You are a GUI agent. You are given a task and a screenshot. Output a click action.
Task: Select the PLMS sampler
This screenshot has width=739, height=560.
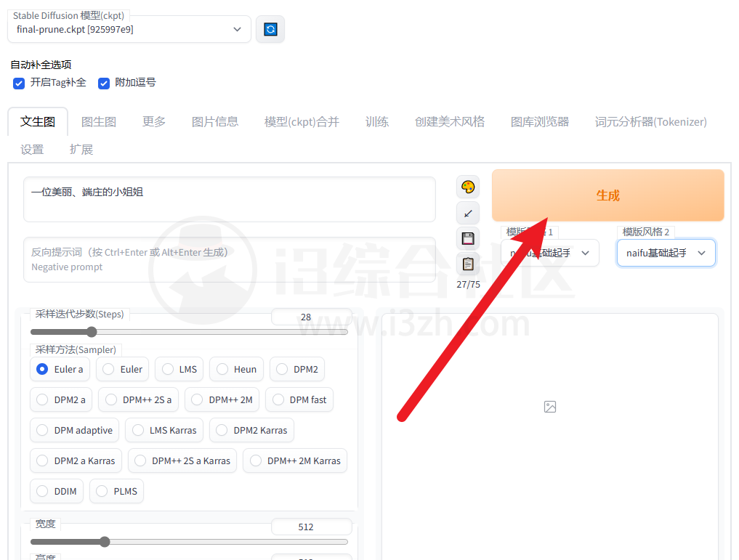point(116,491)
